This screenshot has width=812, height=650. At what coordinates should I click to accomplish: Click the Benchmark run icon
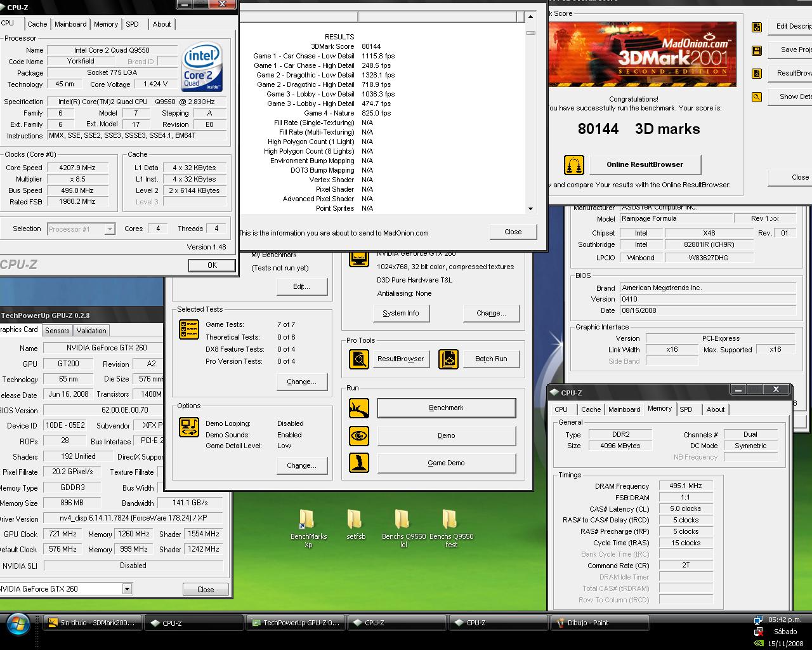[359, 408]
